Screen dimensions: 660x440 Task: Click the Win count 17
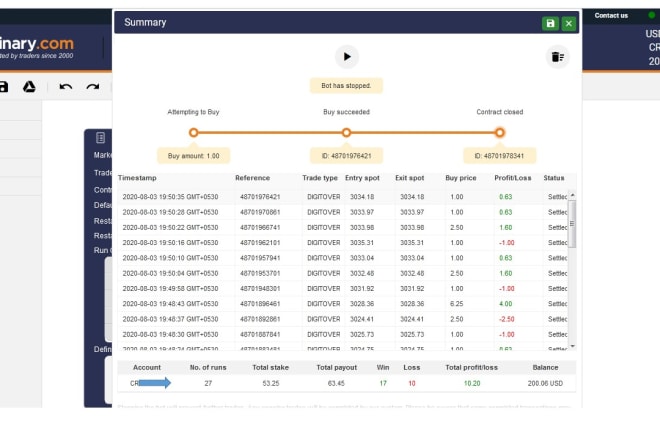(383, 384)
